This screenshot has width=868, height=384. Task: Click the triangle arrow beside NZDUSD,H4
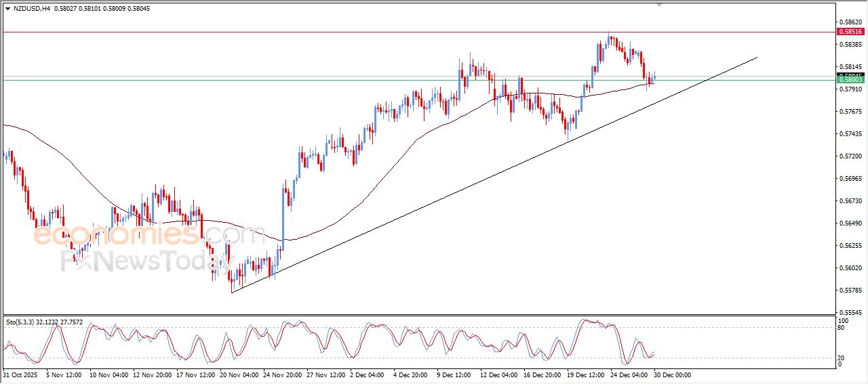7,8
